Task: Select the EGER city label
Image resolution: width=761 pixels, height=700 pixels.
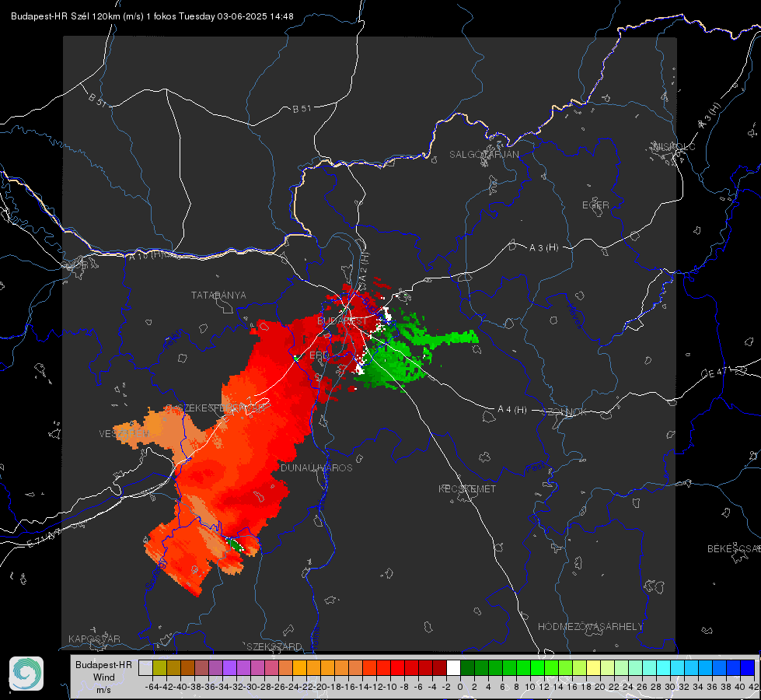Action: pos(595,205)
